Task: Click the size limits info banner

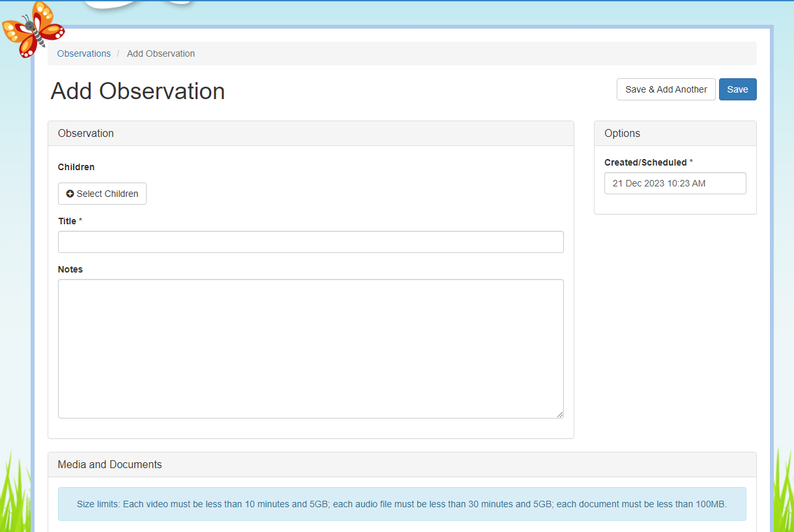Action: 402,504
